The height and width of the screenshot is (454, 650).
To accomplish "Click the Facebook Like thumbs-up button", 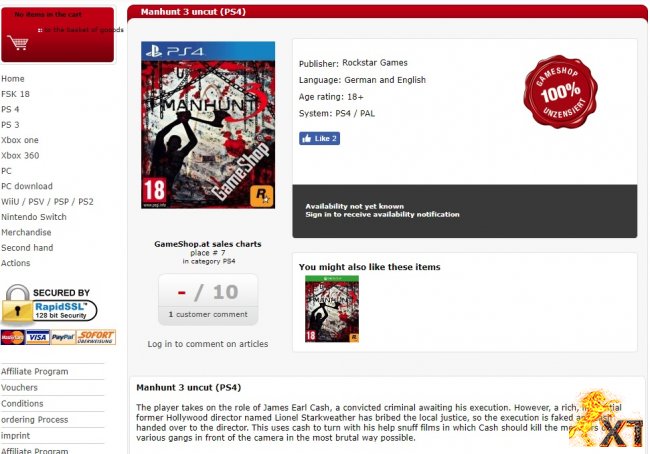I will point(319,138).
